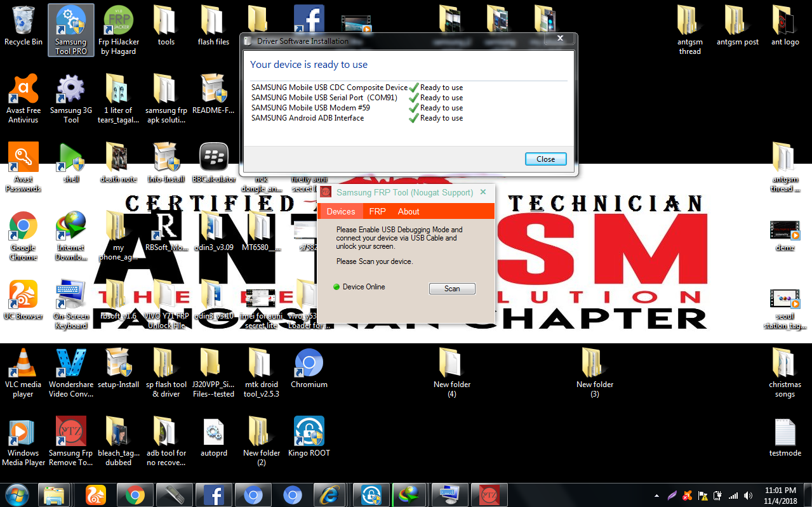
Task: Open the Recycle Bin icon
Action: click(23, 27)
